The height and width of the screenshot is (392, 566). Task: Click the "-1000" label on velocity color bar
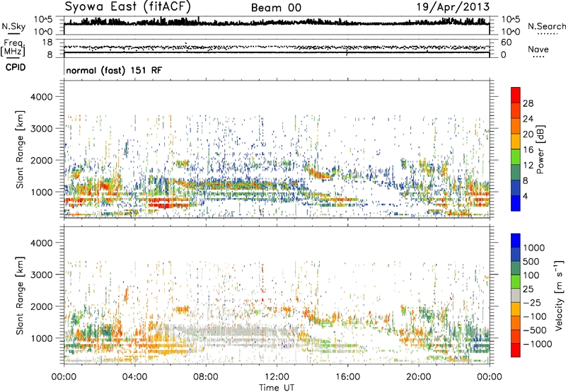coord(537,344)
